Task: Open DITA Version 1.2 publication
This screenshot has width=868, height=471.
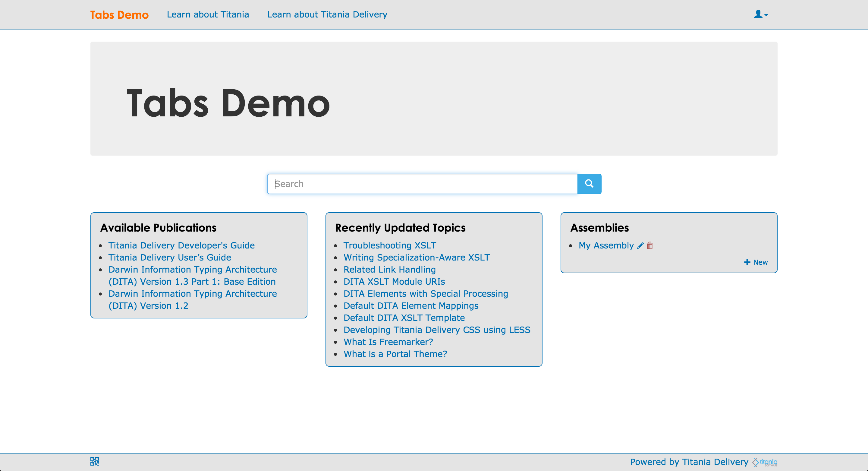Action: 192,300
